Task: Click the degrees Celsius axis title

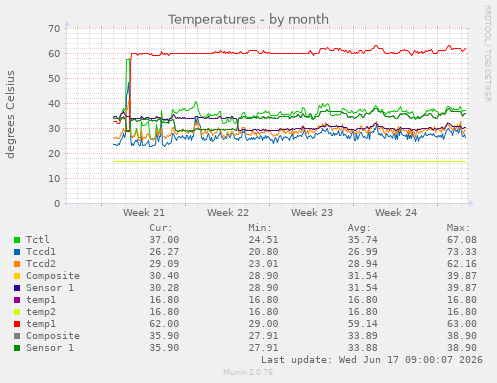Action: [x=10, y=114]
